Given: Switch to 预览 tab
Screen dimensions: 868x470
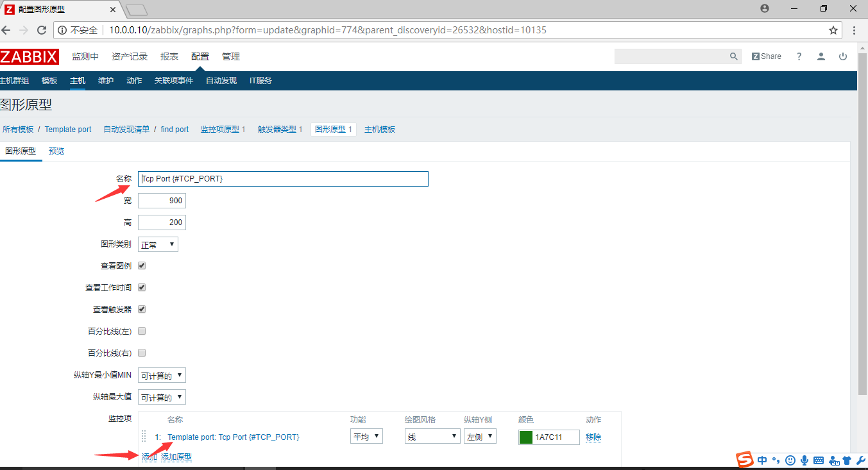Looking at the screenshot, I should (56, 151).
